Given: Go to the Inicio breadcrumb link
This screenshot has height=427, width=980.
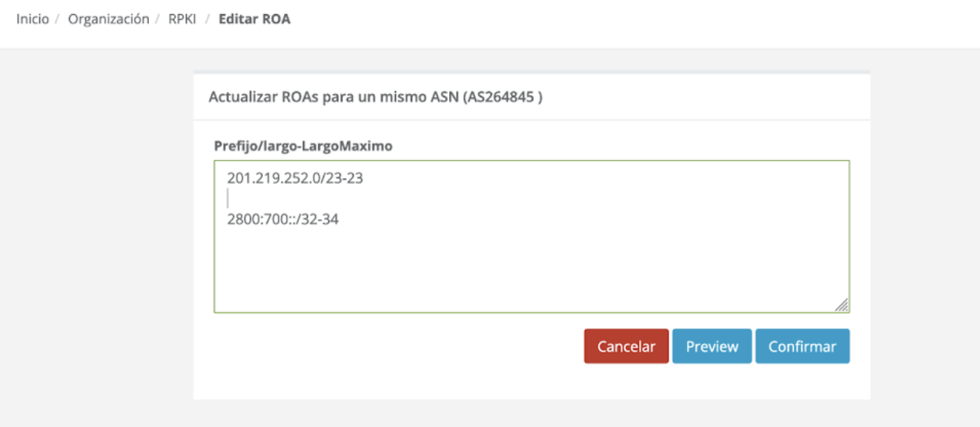Looking at the screenshot, I should [33, 19].
